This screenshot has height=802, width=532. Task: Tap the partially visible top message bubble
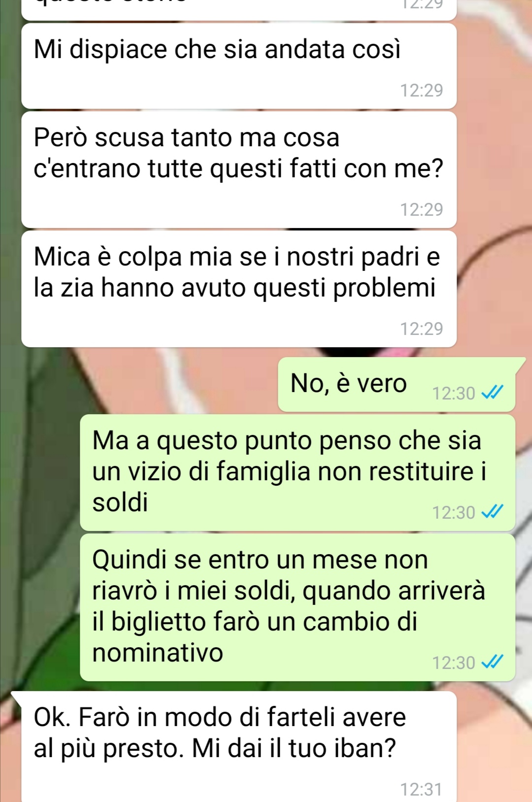[x=239, y=10]
